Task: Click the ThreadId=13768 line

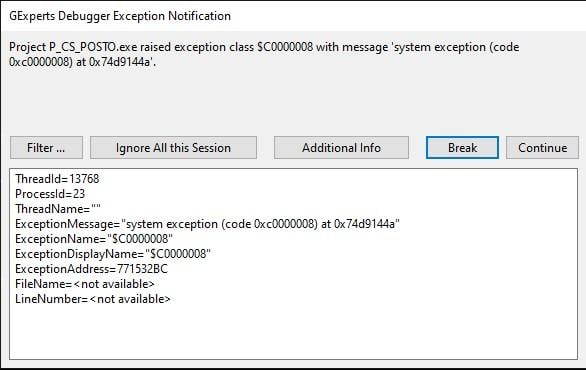Action: coord(57,179)
